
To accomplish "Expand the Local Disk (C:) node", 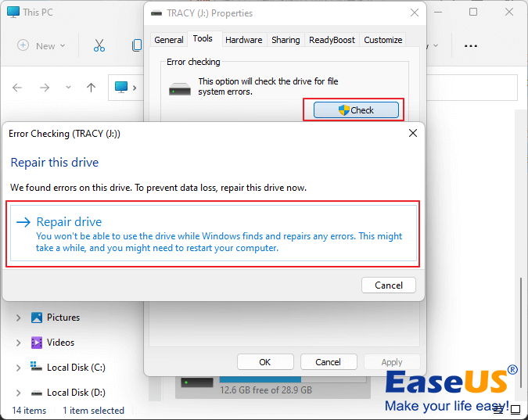I will 18,368.
